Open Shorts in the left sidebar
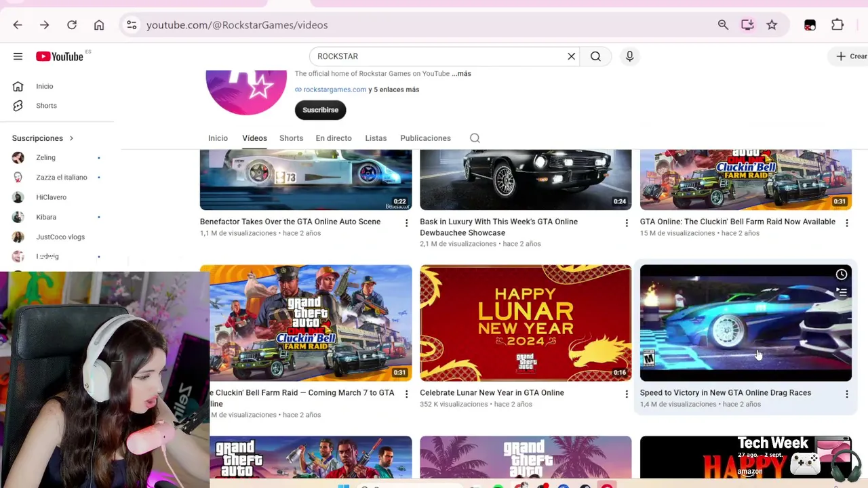The height and width of the screenshot is (488, 868). pos(46,106)
